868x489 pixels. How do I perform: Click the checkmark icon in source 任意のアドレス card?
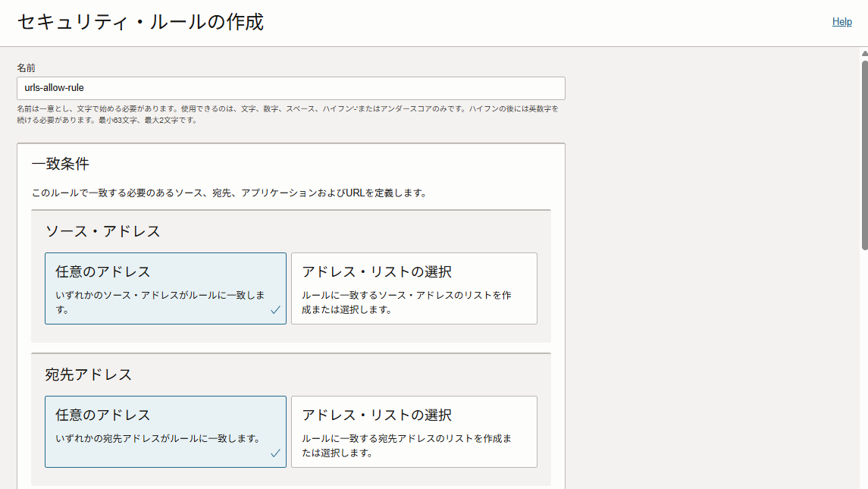275,310
